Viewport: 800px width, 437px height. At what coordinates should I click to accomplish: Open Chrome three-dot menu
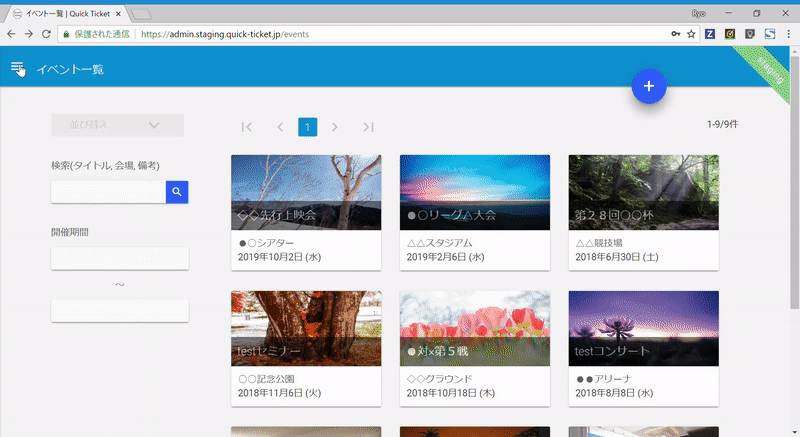click(788, 34)
